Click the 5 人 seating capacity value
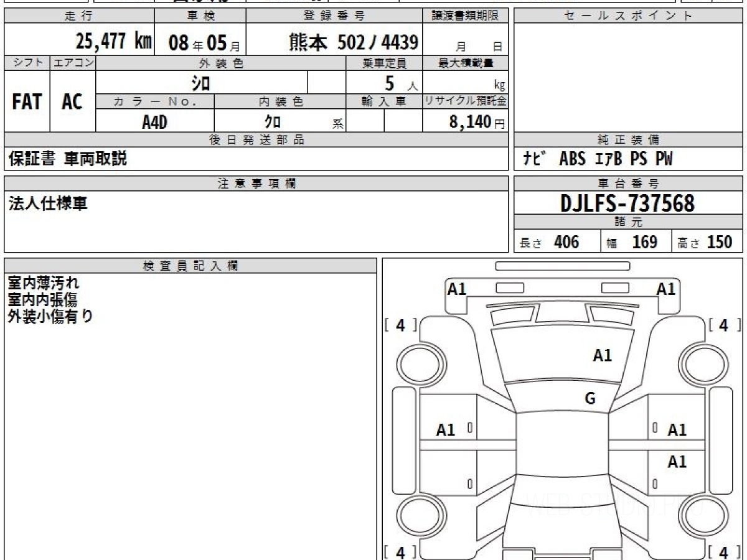Image resolution: width=747 pixels, height=560 pixels. tap(400, 83)
